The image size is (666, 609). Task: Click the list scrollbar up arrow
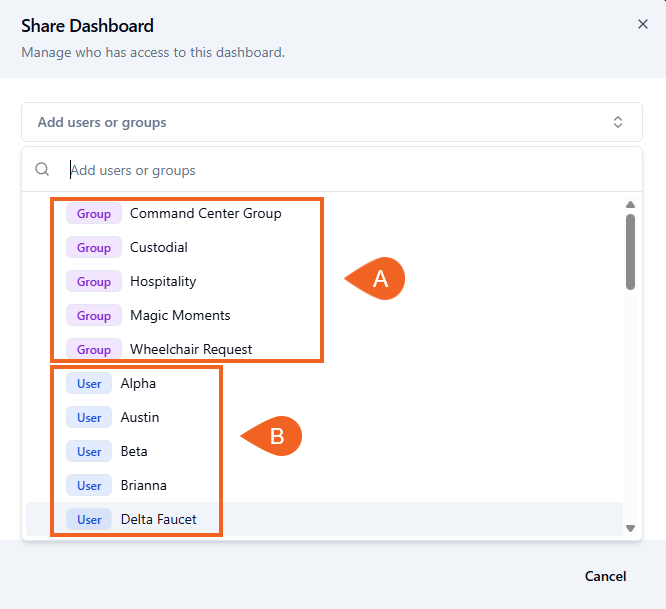630,205
